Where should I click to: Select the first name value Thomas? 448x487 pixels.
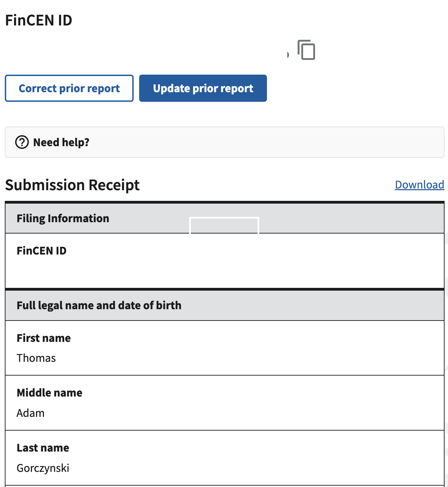pos(36,358)
